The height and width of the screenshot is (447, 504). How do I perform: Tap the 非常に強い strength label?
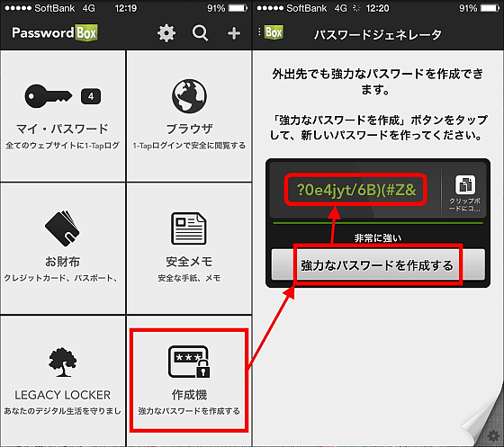click(x=378, y=238)
